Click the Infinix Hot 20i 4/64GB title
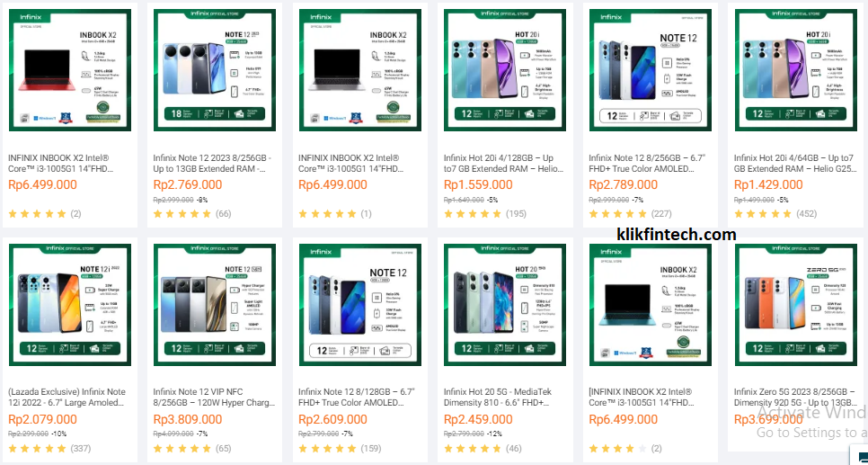Screen dimensions: 868x465 click(793, 163)
